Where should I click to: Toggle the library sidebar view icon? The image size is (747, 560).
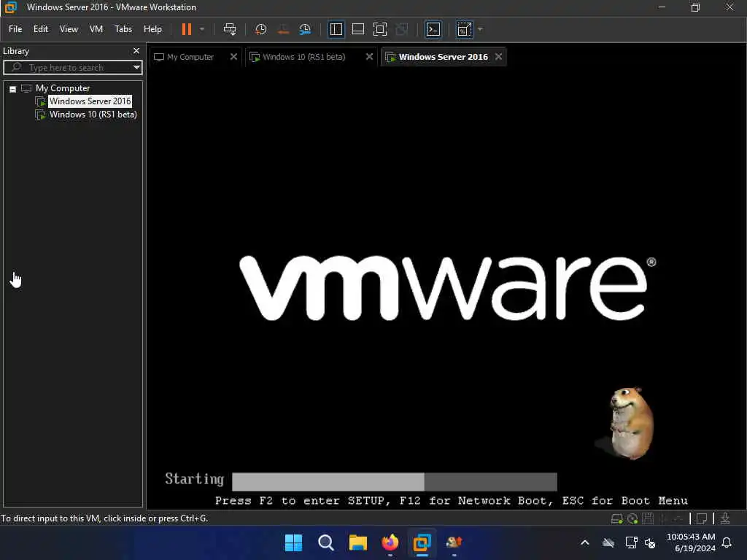pos(336,29)
